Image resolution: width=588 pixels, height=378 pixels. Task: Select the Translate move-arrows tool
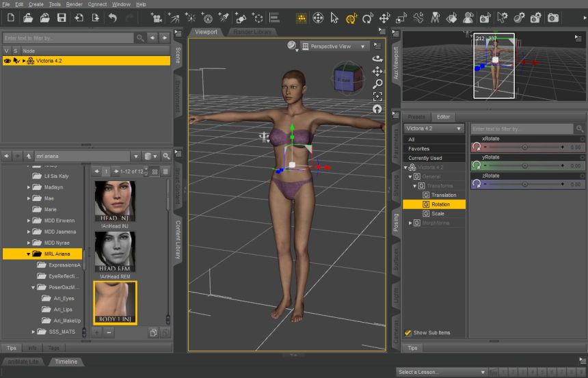385,17
